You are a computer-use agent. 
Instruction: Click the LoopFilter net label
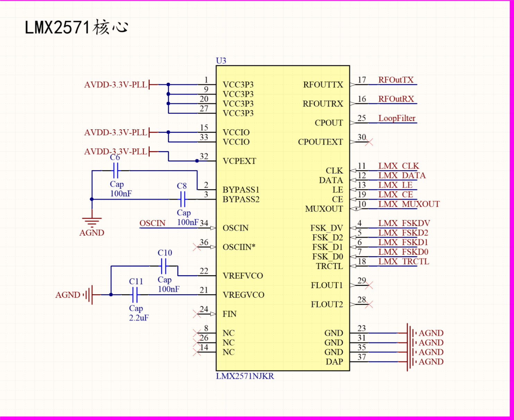(x=397, y=118)
